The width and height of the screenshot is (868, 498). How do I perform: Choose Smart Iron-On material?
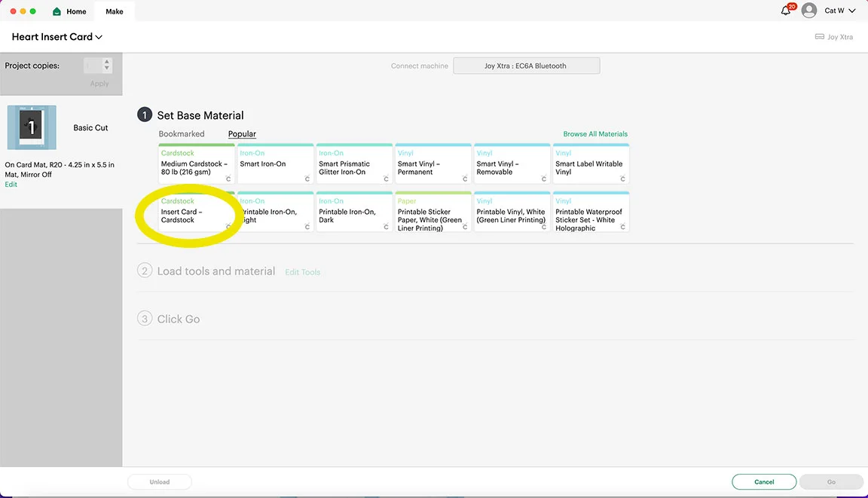click(x=275, y=163)
